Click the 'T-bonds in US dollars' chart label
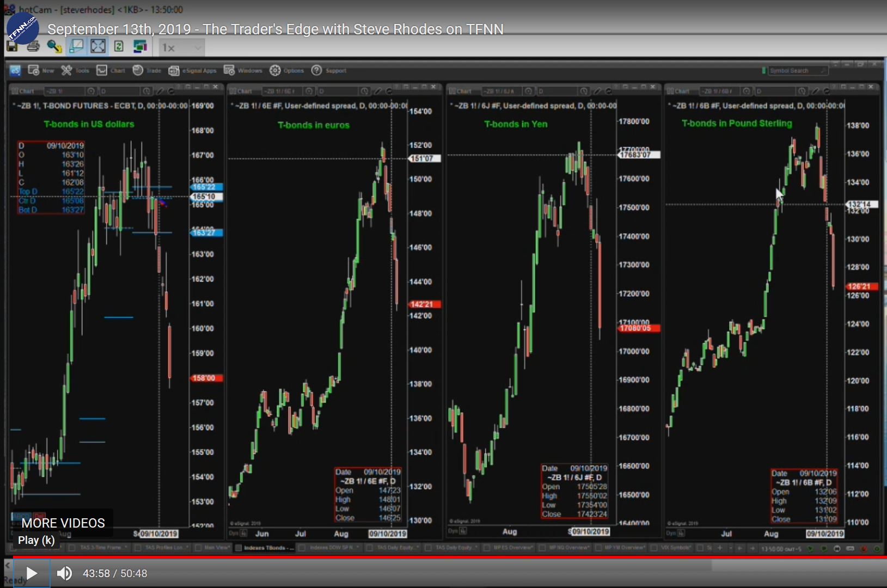The height and width of the screenshot is (588, 887). [89, 124]
